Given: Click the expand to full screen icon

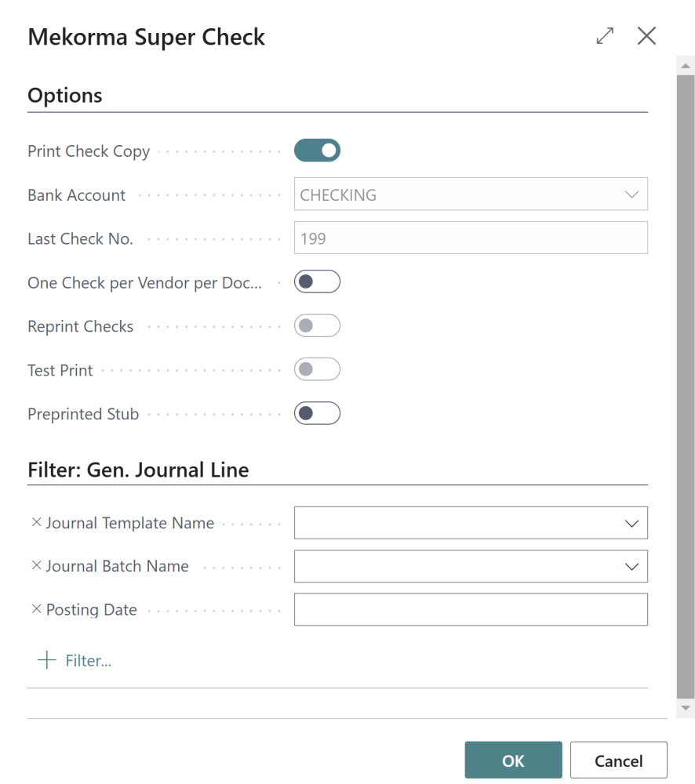Looking at the screenshot, I should click(x=604, y=35).
